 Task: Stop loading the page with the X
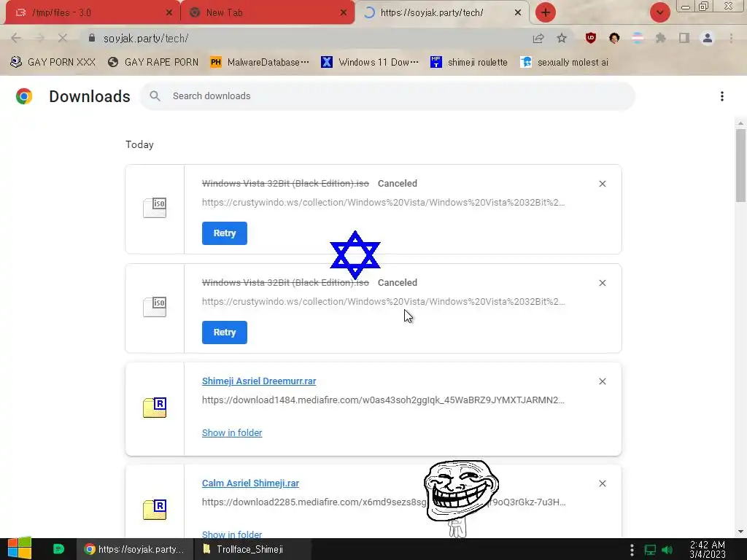63,38
